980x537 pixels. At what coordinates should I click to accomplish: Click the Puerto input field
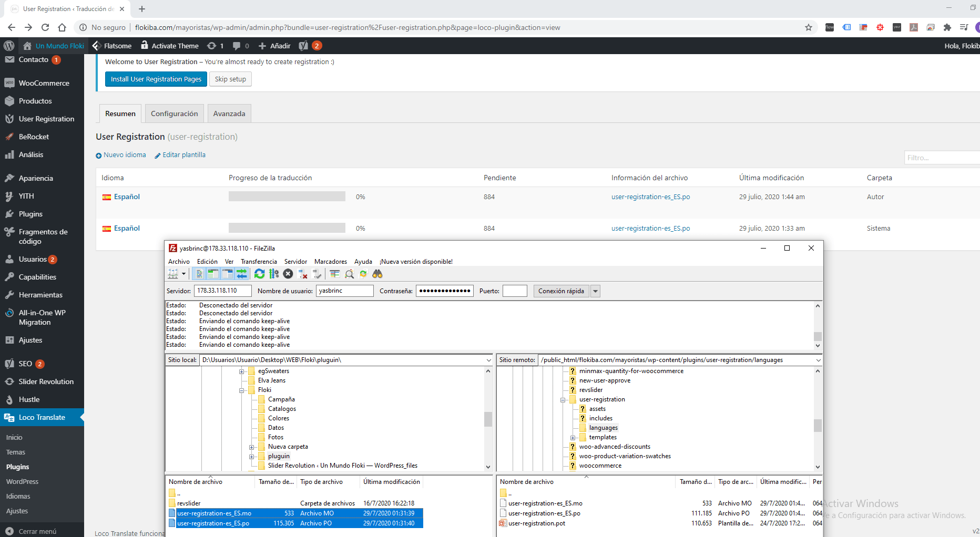click(x=515, y=291)
